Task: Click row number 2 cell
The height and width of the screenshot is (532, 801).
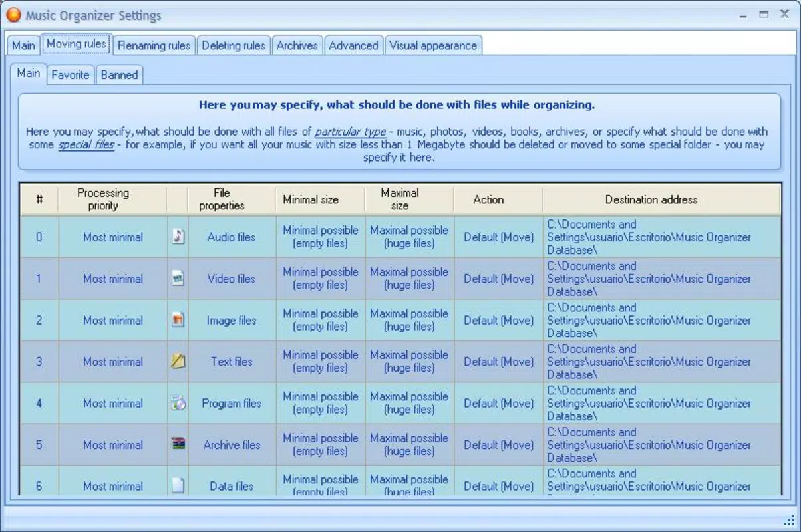Action: click(39, 320)
